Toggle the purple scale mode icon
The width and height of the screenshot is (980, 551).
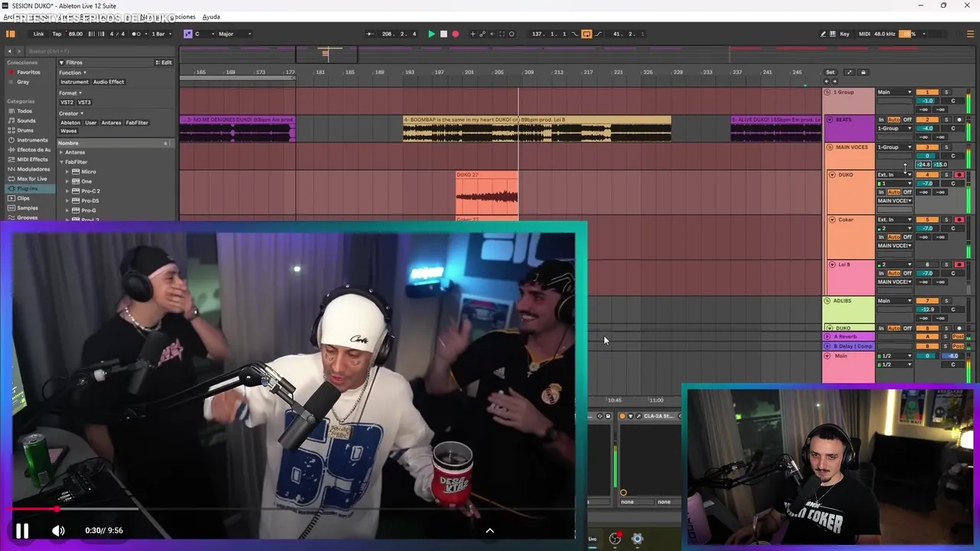[x=188, y=34]
